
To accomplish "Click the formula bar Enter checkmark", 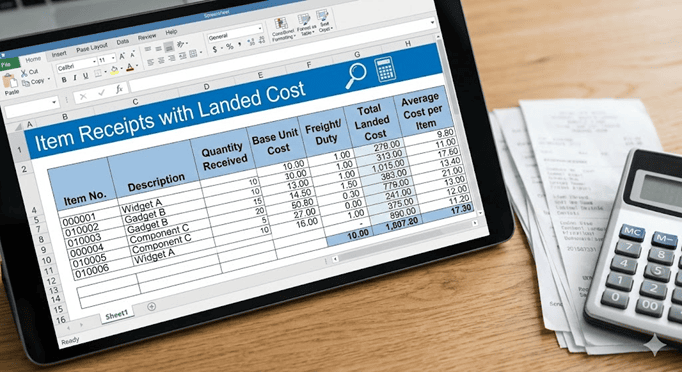I will point(101,92).
